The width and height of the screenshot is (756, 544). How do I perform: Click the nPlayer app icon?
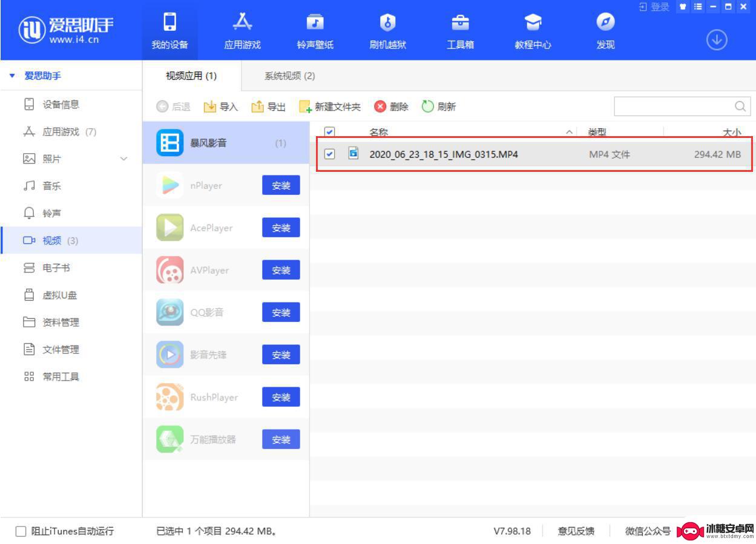coord(169,185)
